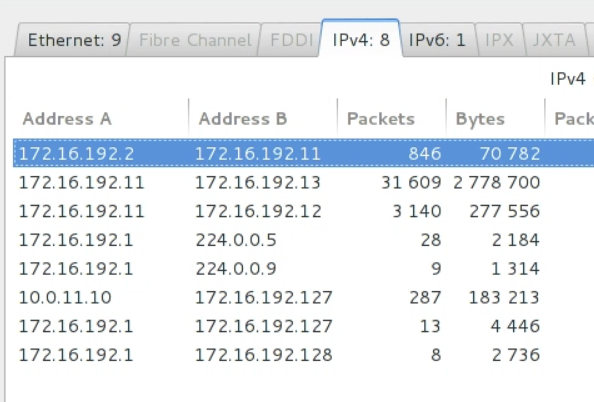Select row with address 224.0.0.9
The height and width of the screenshot is (402, 594).
(x=303, y=269)
